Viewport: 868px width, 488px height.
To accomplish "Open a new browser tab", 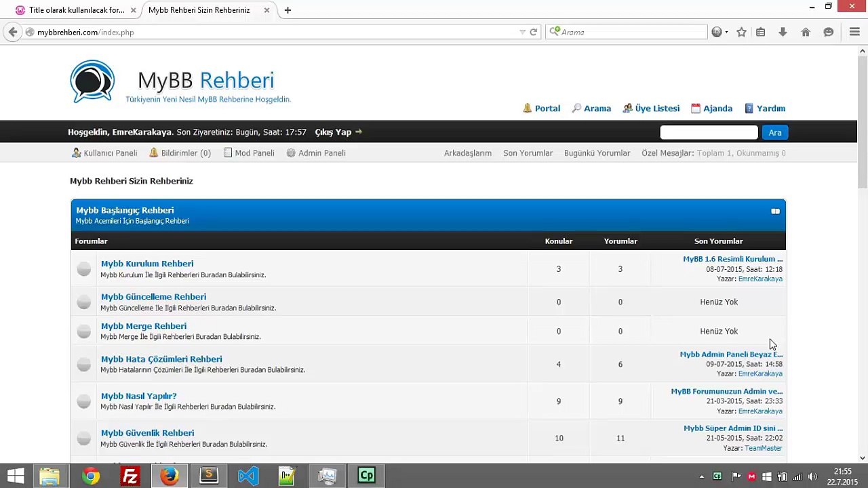I will click(288, 10).
